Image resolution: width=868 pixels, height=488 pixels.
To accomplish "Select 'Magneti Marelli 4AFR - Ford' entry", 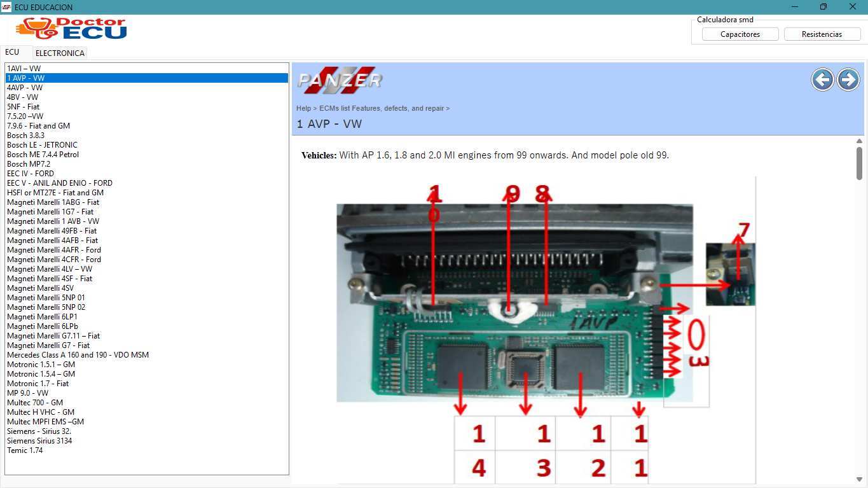I will pyautogui.click(x=147, y=249).
